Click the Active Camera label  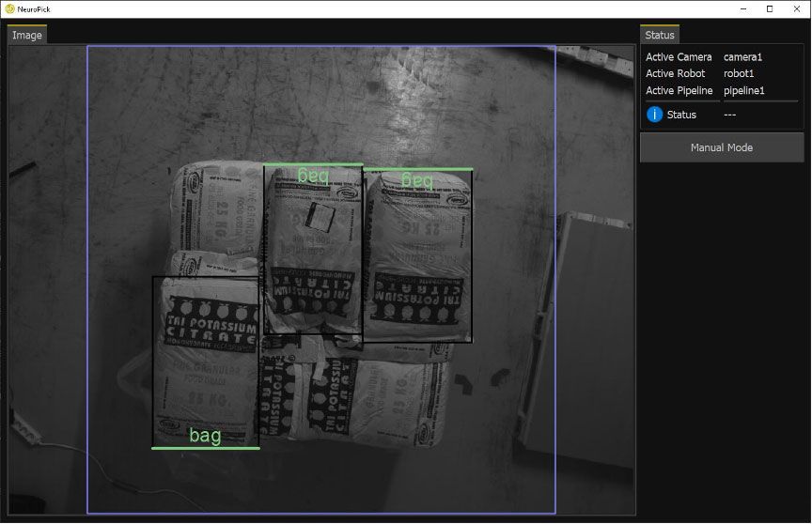pos(679,57)
